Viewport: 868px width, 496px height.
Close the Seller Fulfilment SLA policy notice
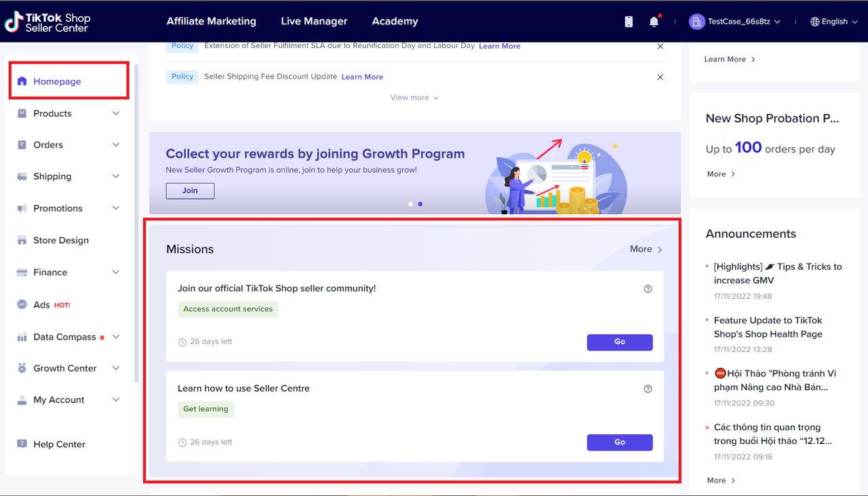(x=660, y=46)
